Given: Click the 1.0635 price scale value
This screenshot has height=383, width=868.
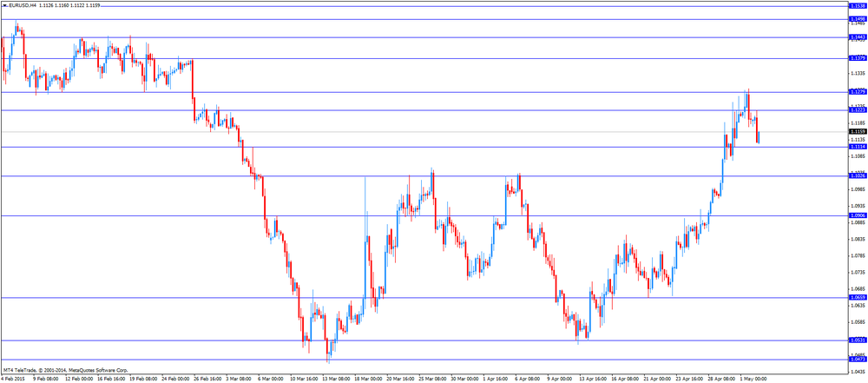Looking at the screenshot, I should pos(858,306).
